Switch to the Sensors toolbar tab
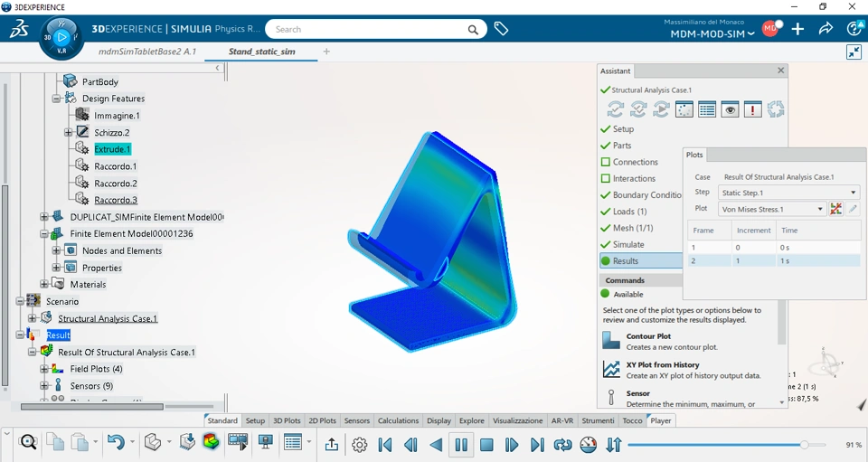 pyautogui.click(x=357, y=420)
